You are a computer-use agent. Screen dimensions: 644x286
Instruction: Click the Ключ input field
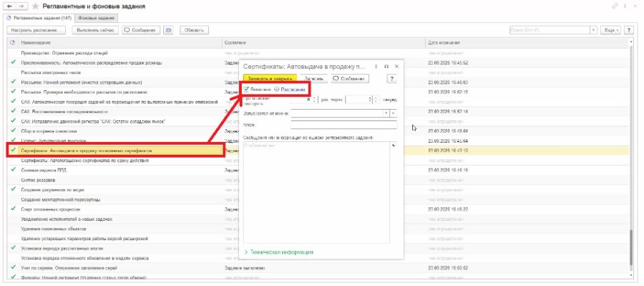tap(343, 125)
